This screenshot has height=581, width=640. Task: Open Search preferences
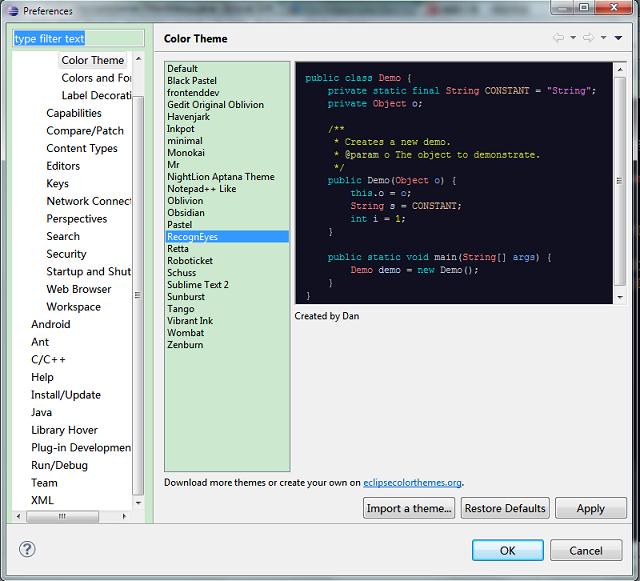63,236
